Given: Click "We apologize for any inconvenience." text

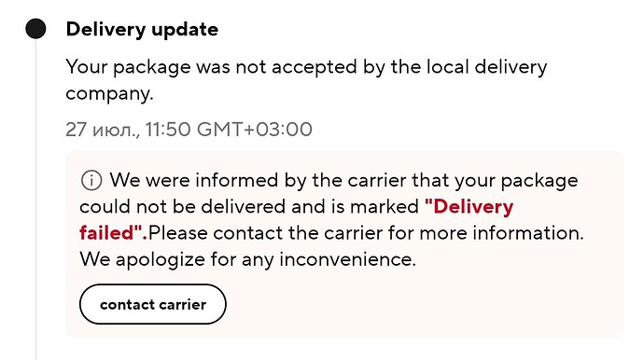Looking at the screenshot, I should pyautogui.click(x=247, y=259).
